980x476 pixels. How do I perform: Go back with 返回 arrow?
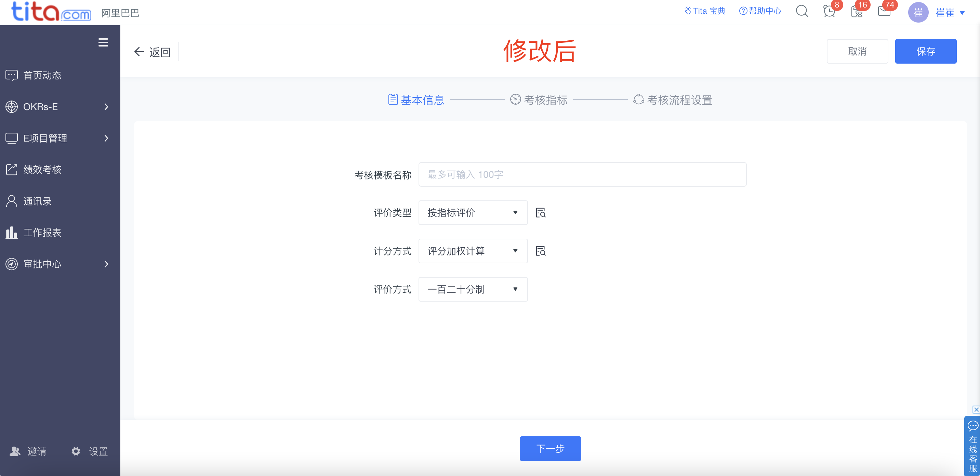tap(152, 52)
